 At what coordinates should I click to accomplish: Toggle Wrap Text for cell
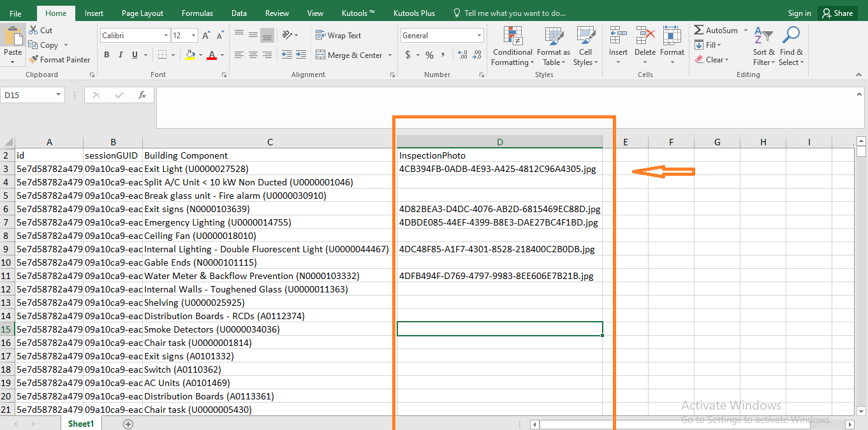click(338, 36)
